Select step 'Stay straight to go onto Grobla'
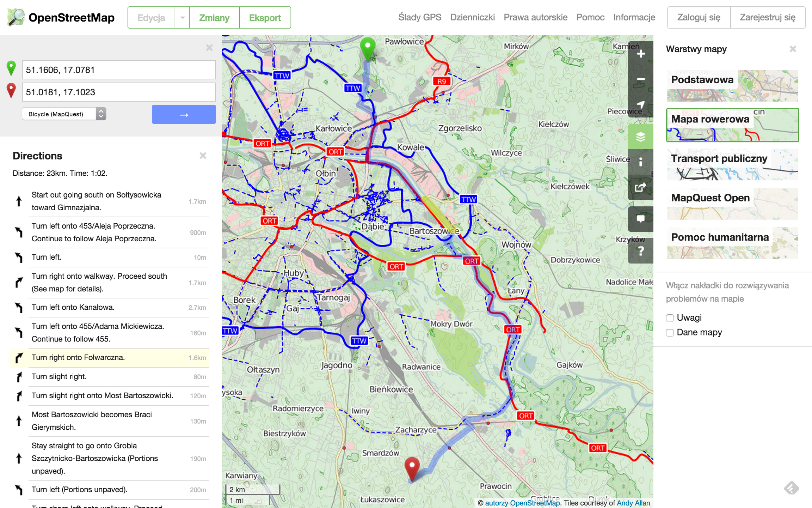 [110, 458]
